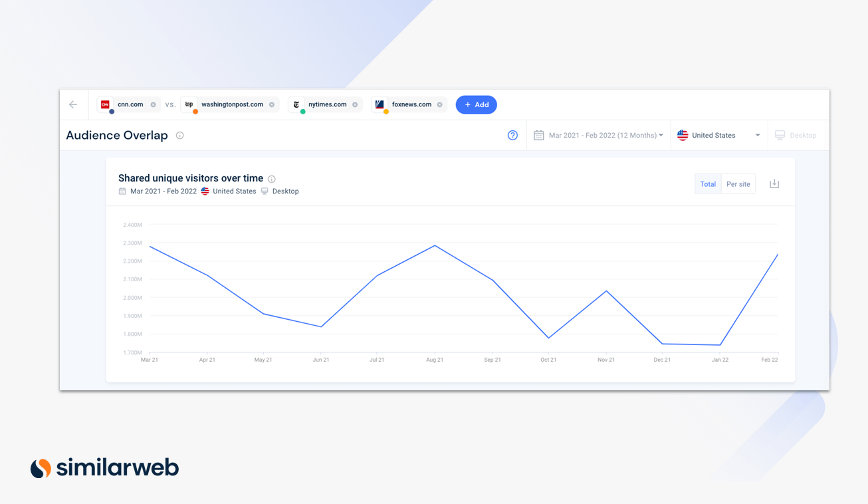Screen dimensions: 868x504
Task: Click the NY Times logo icon
Action: 296,104
